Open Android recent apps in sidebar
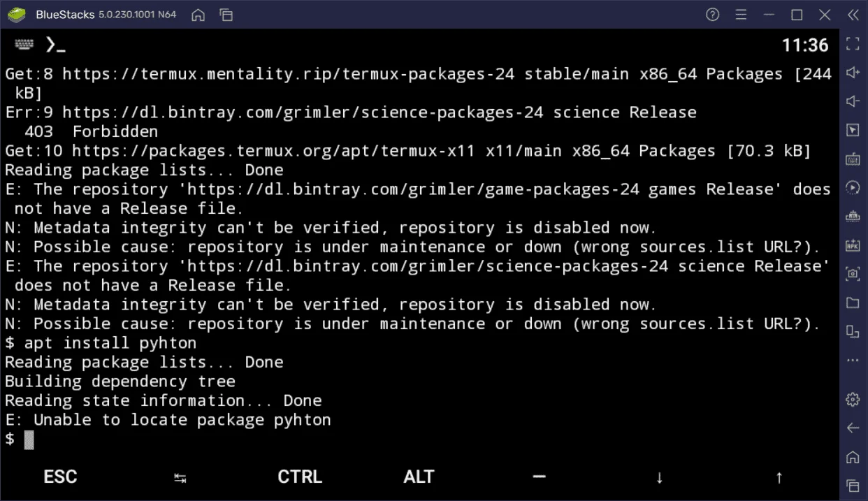Screen dimensions: 868x501 click(853, 485)
